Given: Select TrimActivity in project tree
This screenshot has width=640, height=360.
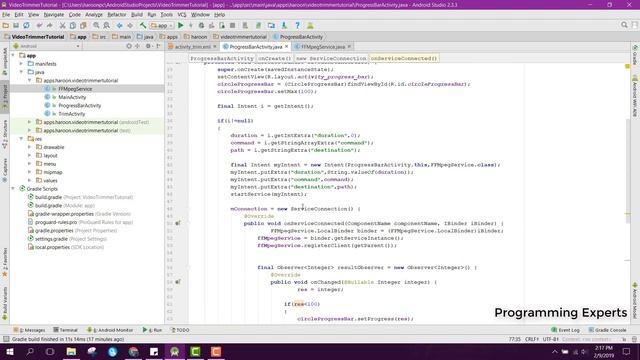Looking at the screenshot, I should click(72, 114).
